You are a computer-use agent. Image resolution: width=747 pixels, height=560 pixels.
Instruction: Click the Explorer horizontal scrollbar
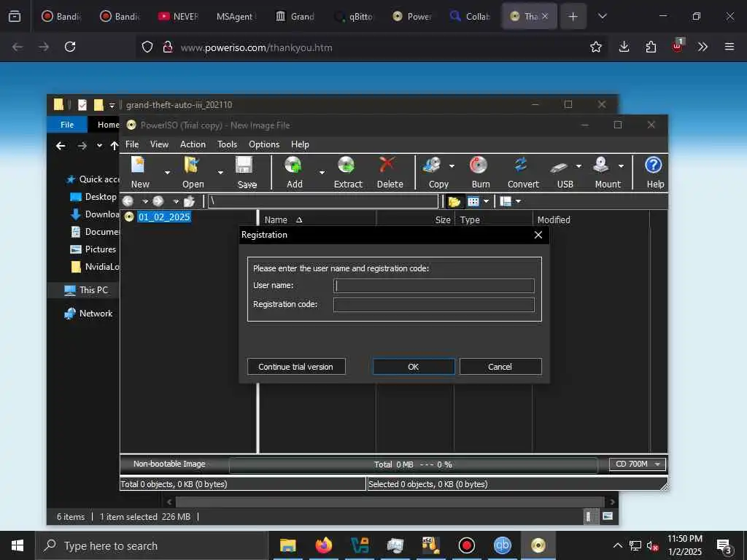[390, 502]
